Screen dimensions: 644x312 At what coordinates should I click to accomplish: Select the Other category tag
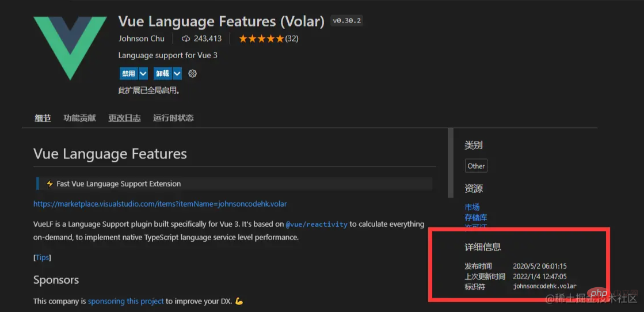tap(476, 166)
